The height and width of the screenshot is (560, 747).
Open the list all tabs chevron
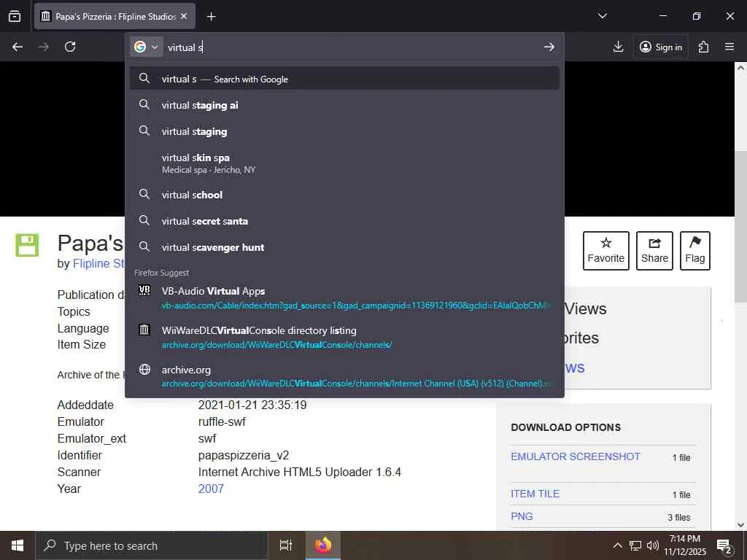click(x=602, y=16)
